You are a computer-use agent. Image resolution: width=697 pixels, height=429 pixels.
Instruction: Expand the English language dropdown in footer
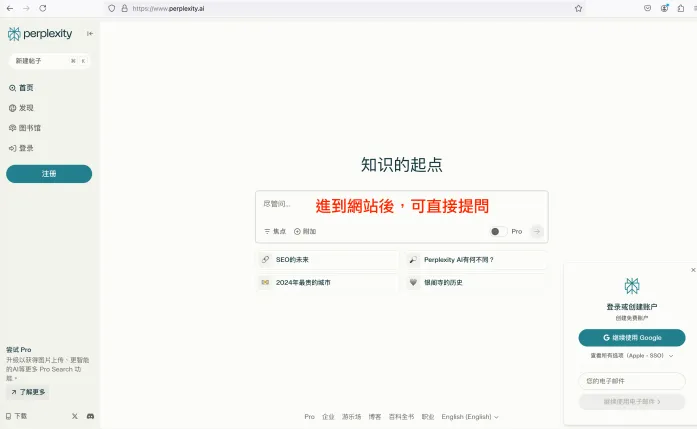[470, 416]
